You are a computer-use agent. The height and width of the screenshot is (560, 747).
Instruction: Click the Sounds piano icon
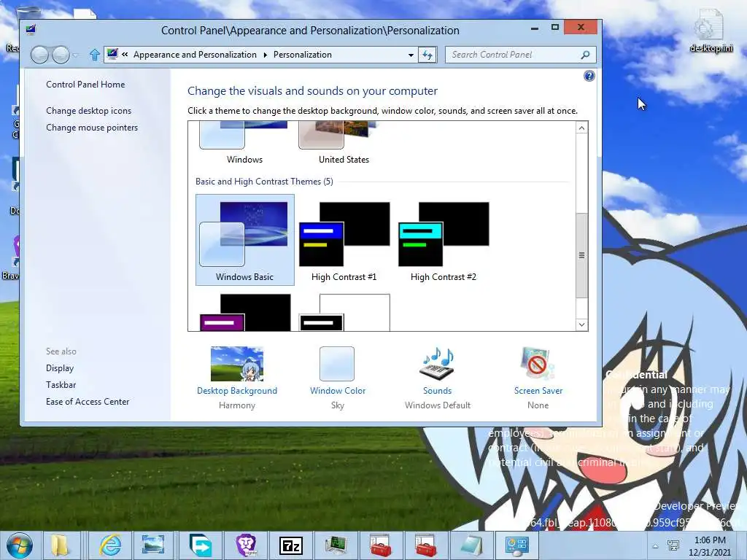pos(438,365)
